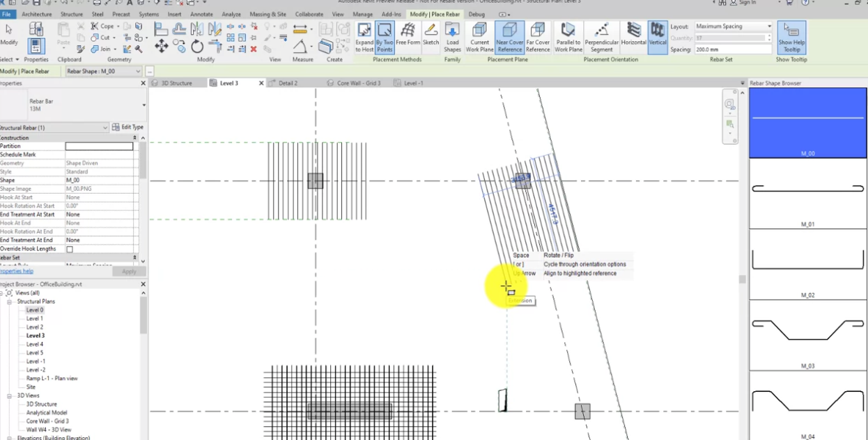Screen dimensions: 868x440
Task: Close the Project Browser panel
Action: [143, 284]
